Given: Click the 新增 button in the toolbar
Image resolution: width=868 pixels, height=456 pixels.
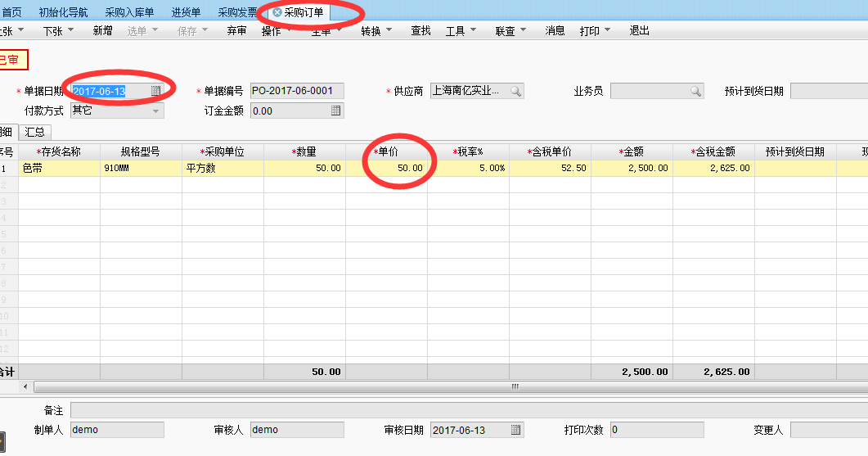Looking at the screenshot, I should (103, 31).
